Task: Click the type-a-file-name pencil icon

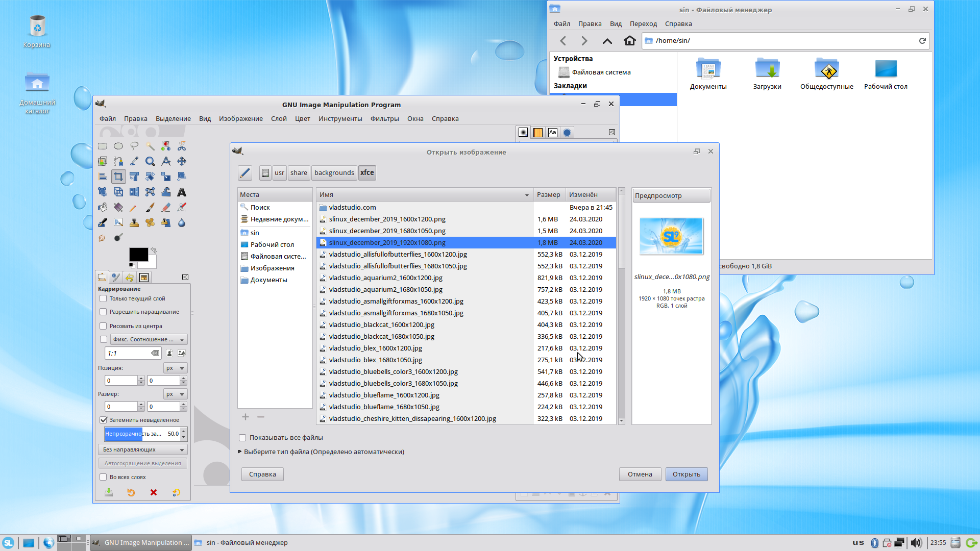Action: click(x=245, y=173)
